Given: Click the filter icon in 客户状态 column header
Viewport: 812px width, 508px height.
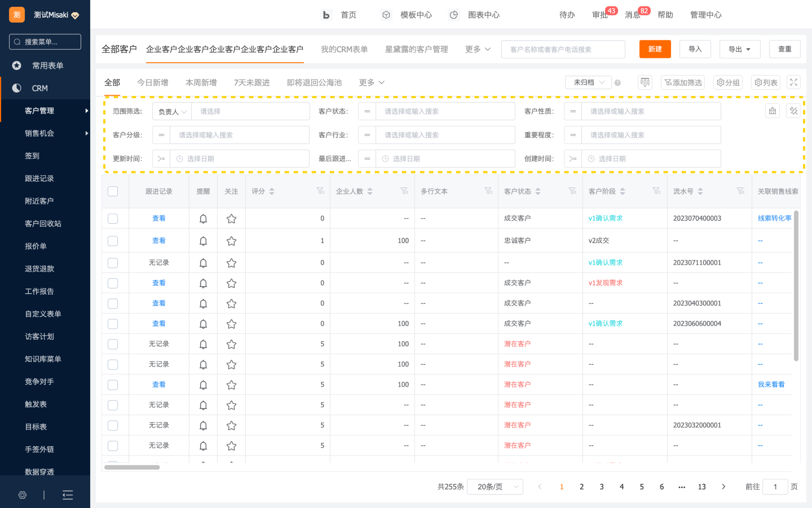Looking at the screenshot, I should point(573,191).
